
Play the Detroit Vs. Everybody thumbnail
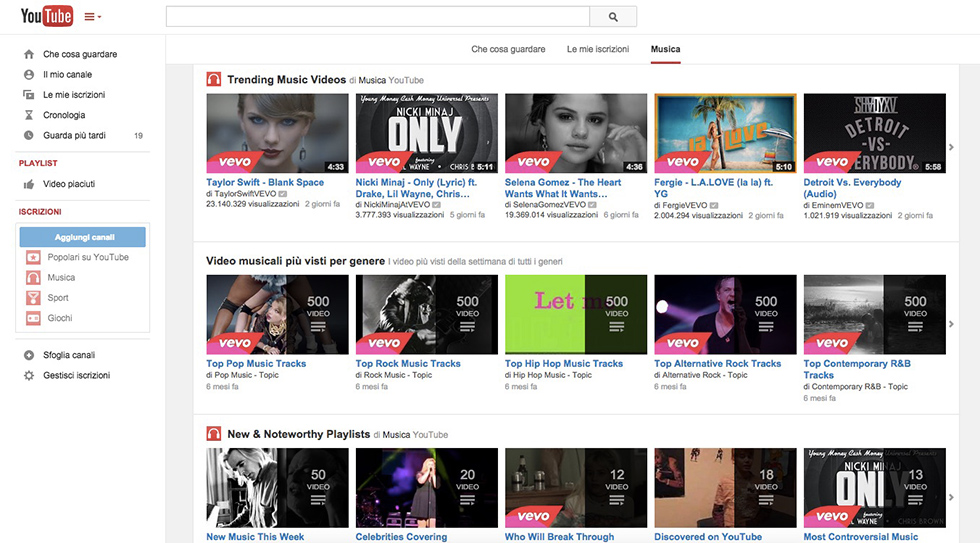click(x=874, y=133)
